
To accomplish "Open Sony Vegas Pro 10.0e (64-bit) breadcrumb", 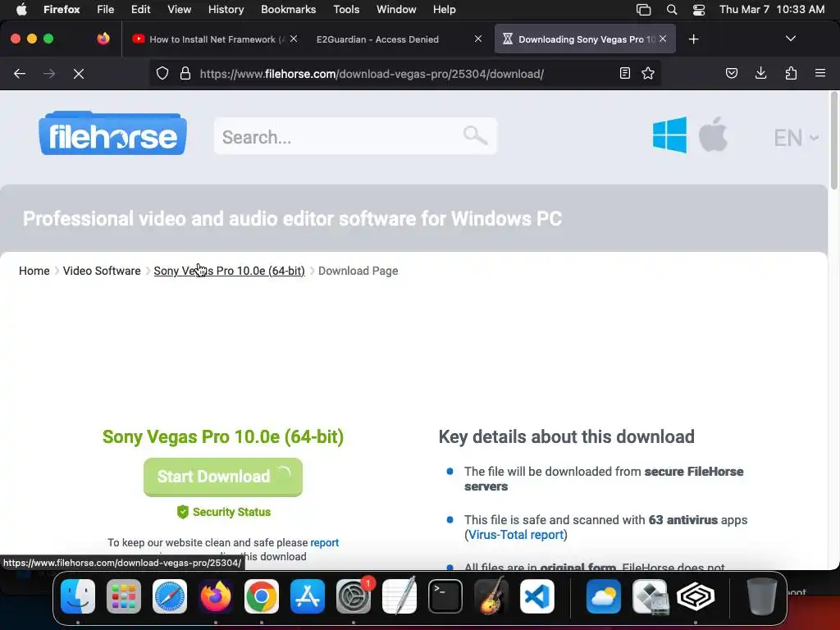I will pyautogui.click(x=230, y=271).
